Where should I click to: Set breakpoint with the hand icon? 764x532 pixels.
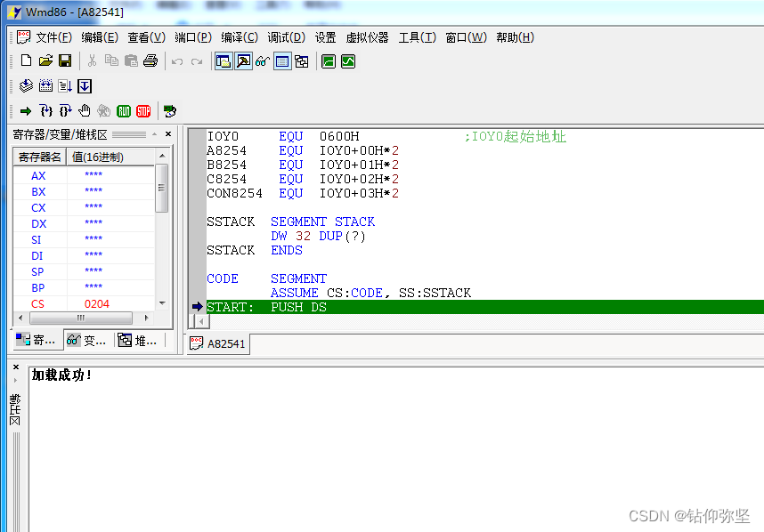[85, 111]
